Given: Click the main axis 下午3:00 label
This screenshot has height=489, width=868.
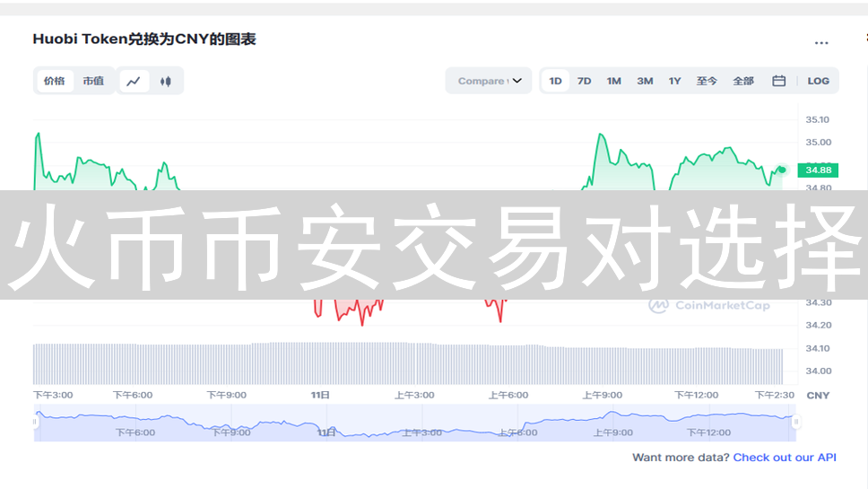Looking at the screenshot, I should click(x=53, y=395).
